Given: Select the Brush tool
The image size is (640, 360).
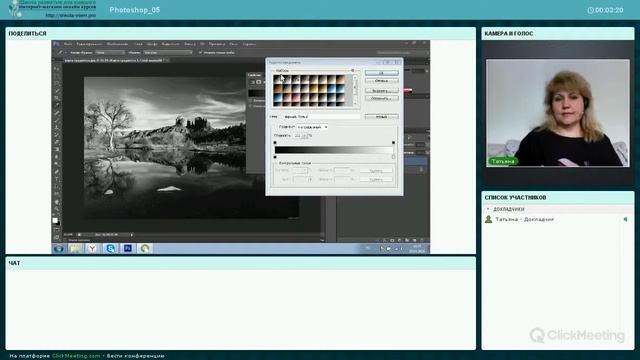Looking at the screenshot, I should click(57, 120).
